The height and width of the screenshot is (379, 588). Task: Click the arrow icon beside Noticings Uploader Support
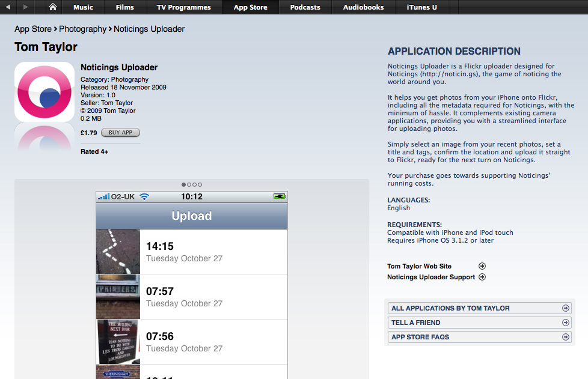pos(482,277)
